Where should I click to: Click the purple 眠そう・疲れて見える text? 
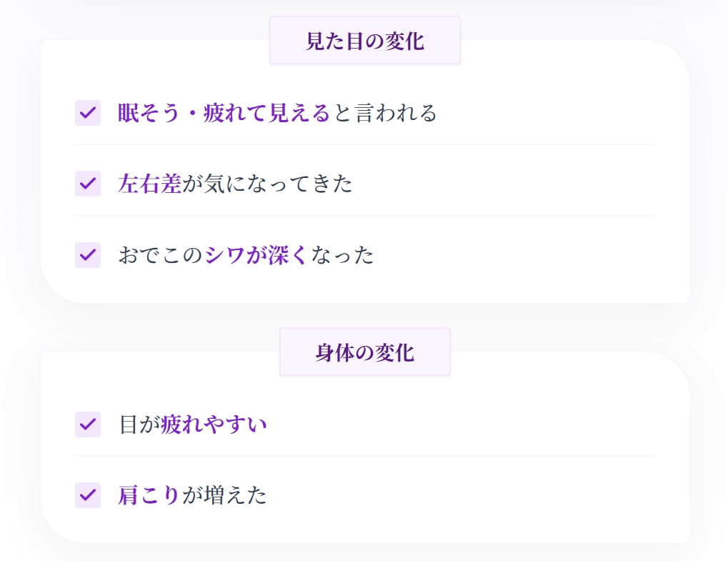pos(224,113)
